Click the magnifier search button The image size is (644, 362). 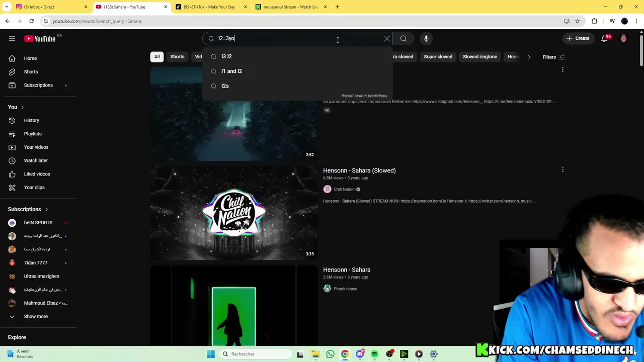(404, 38)
